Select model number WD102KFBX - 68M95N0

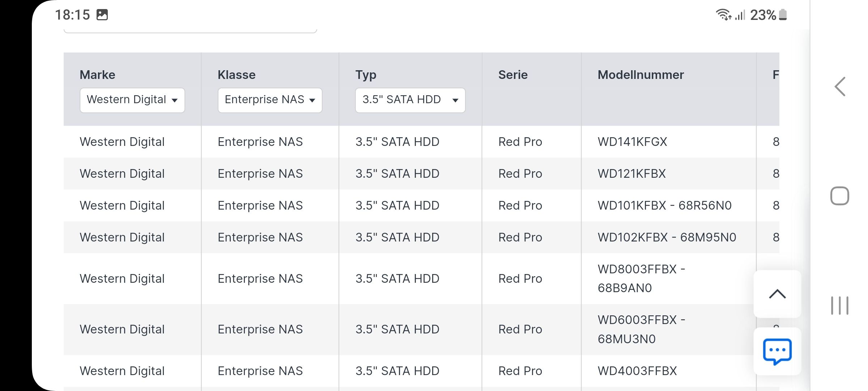click(x=667, y=237)
